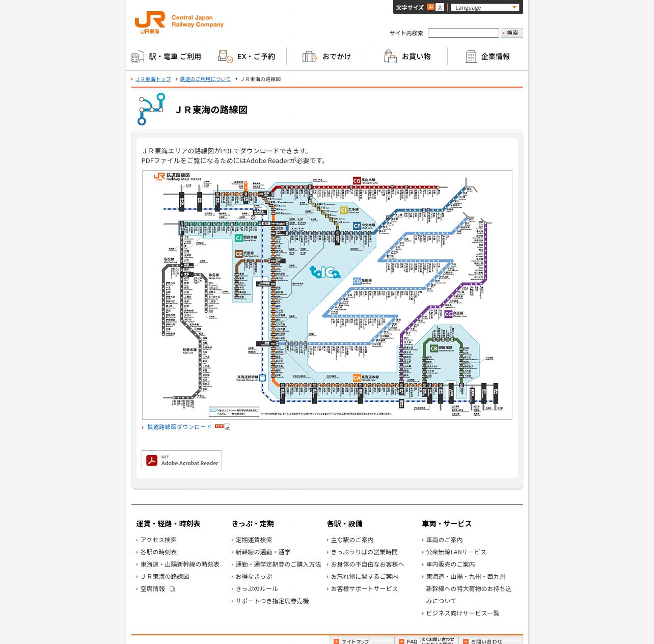The height and width of the screenshot is (644, 654).
Task: Click the JR Central Japan Railway logo
Action: pos(179,23)
